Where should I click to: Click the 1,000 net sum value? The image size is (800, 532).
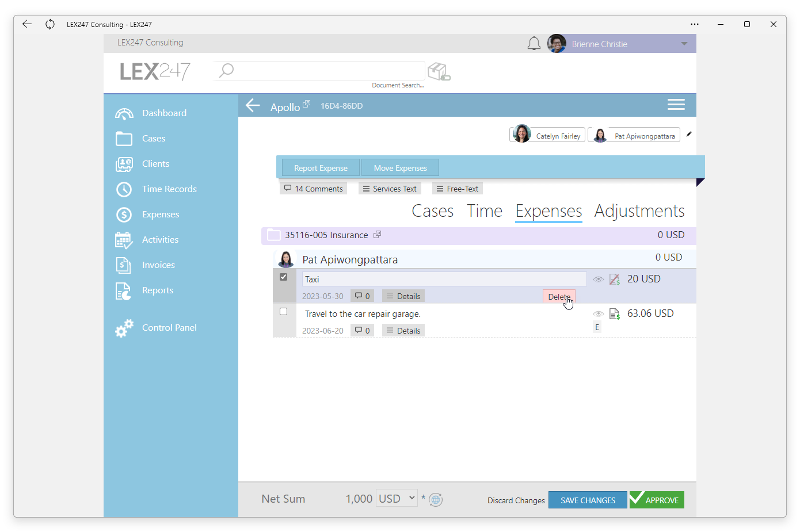[359, 499]
